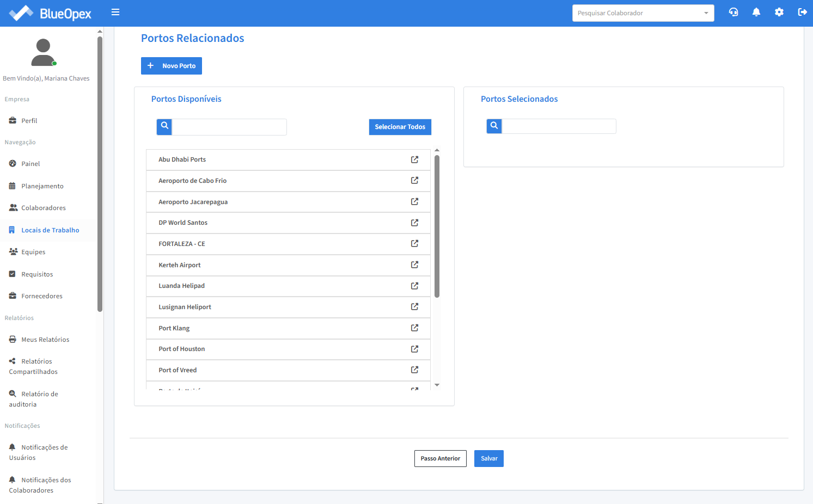Image resolution: width=813 pixels, height=504 pixels.
Task: Select Port of Vreed row
Action: pos(288,370)
